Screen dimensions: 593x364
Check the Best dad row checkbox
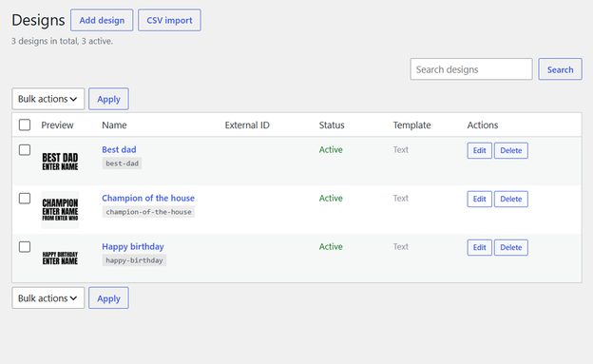25,150
